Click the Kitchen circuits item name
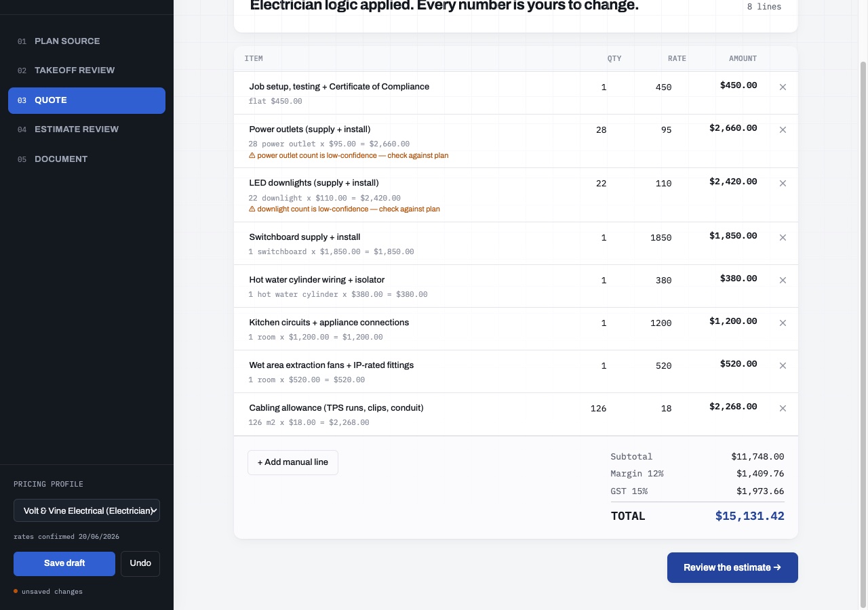The image size is (868, 610). 329,323
